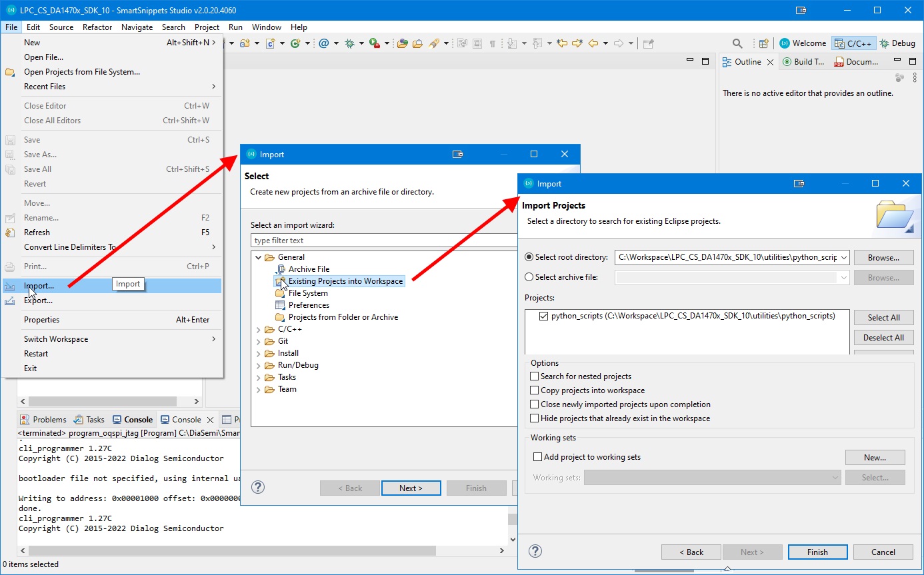Click the Select All button
The height and width of the screenshot is (575, 924).
point(883,318)
